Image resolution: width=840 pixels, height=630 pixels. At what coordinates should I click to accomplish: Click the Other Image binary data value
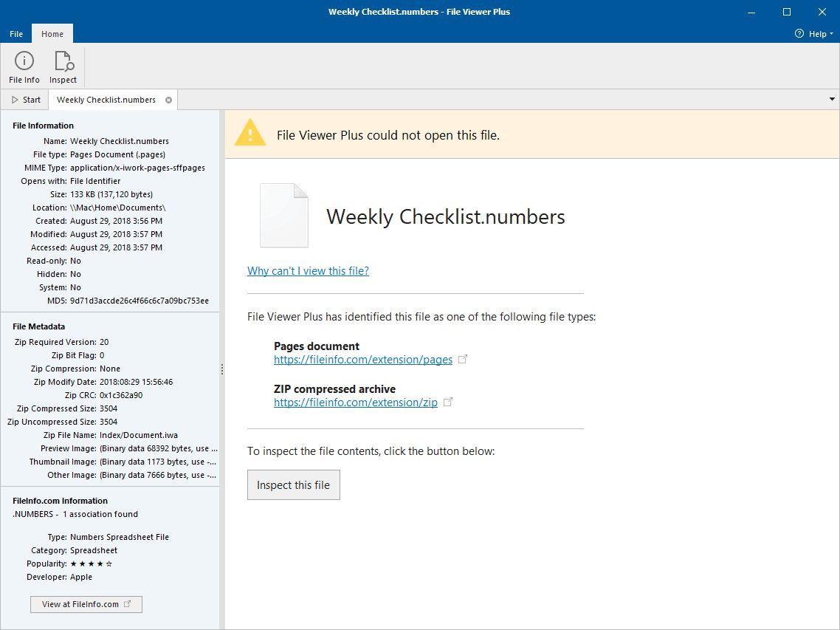(158, 475)
